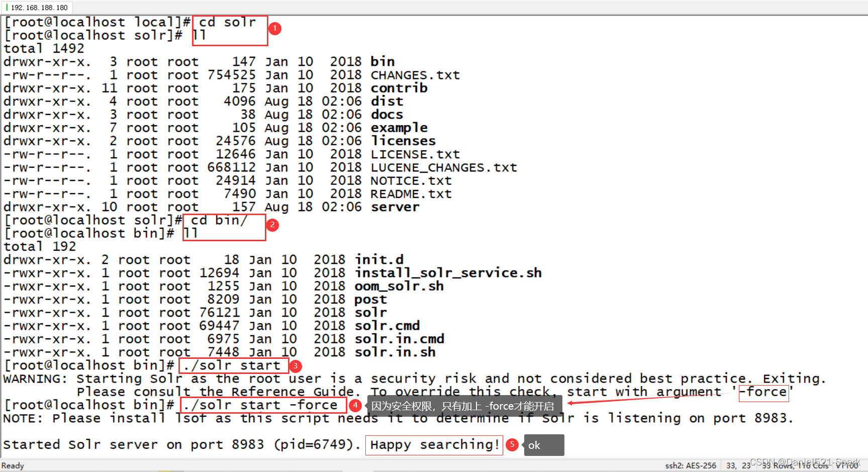Click the 'docs' directory name
This screenshot has height=472, width=868.
click(387, 115)
